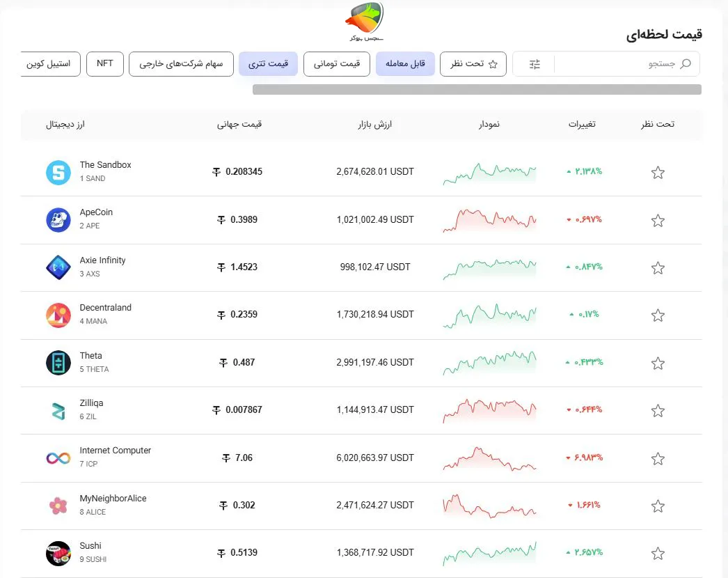Click The Sandbox SAND coin icon
728x578 pixels.
58,172
